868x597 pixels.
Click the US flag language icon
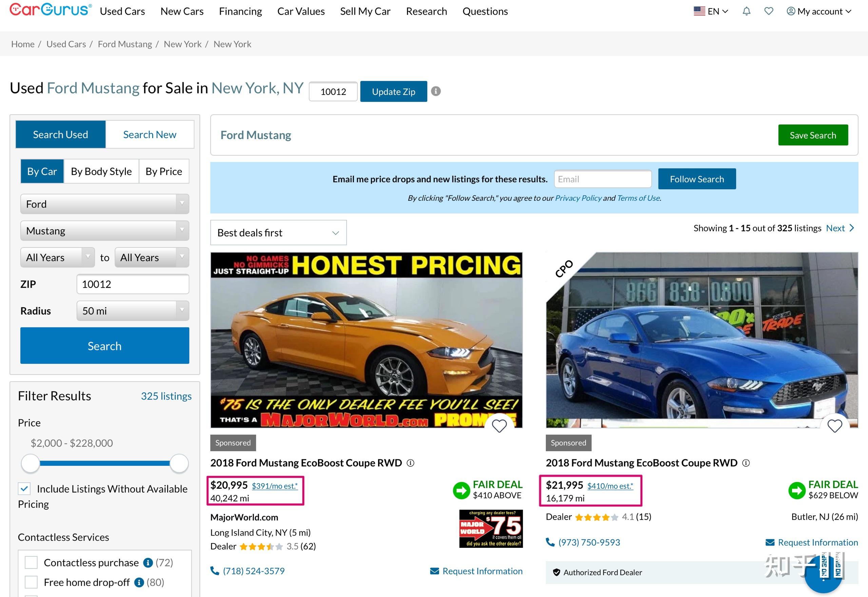click(699, 11)
